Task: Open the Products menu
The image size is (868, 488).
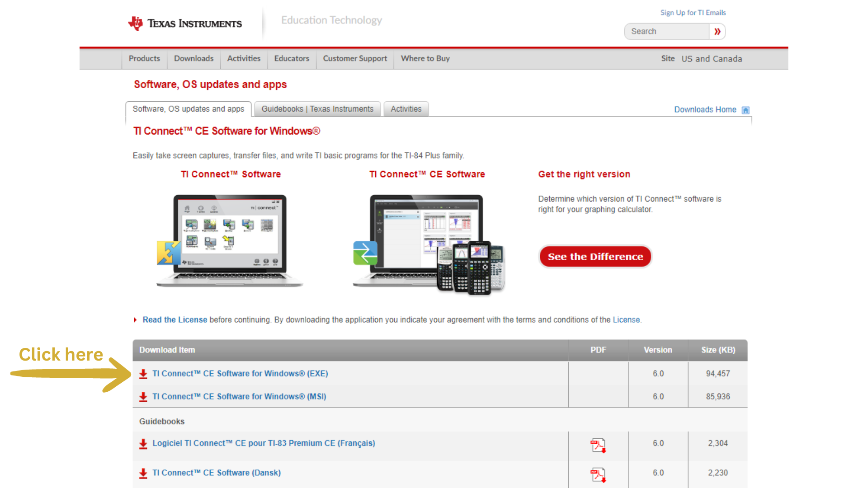Action: coord(144,58)
